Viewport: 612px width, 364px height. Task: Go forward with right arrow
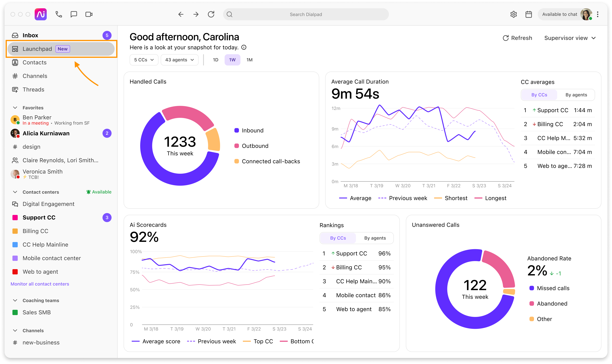coord(196,14)
